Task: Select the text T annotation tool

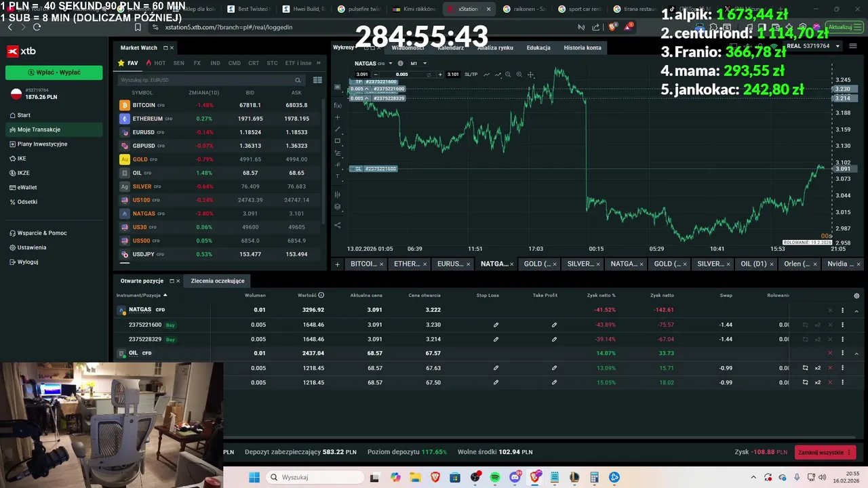Action: (x=338, y=176)
